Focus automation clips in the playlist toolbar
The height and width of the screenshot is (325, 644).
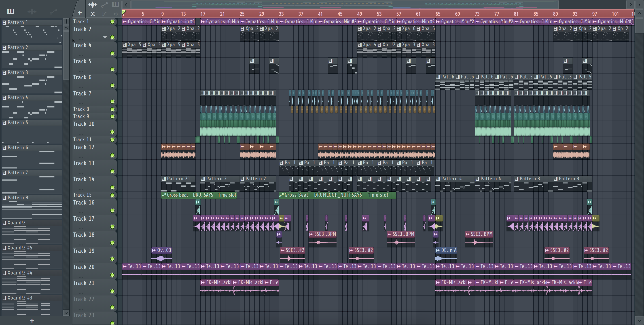coord(104,4)
